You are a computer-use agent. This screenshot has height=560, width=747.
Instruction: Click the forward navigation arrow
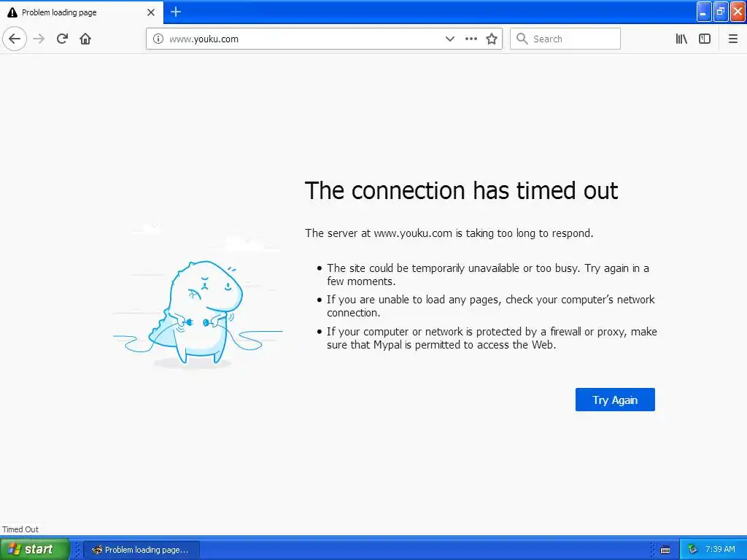(39, 39)
